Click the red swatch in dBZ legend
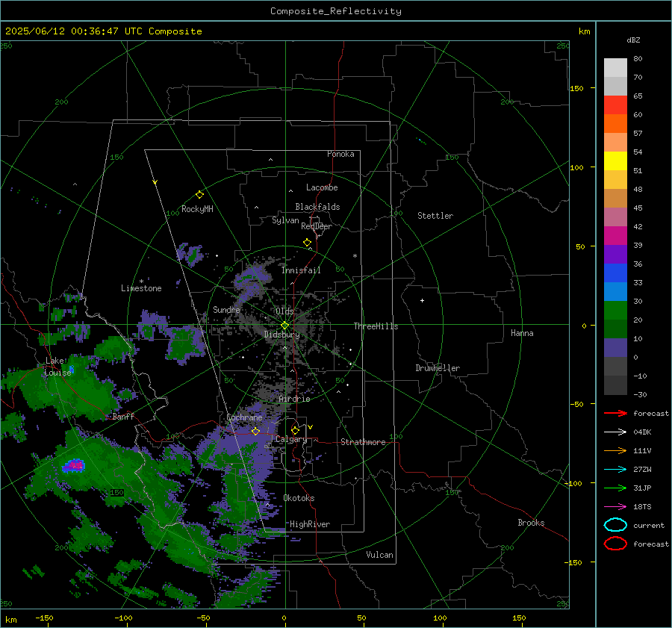The height and width of the screenshot is (628, 672). pos(615,105)
